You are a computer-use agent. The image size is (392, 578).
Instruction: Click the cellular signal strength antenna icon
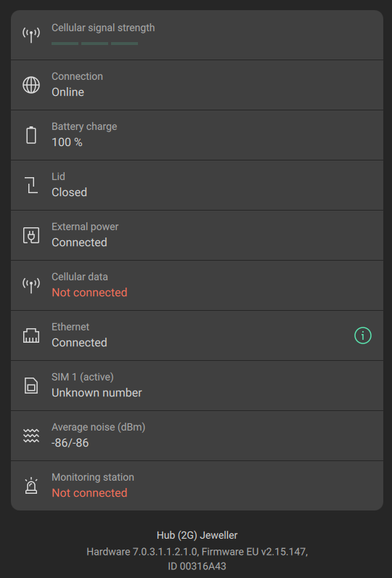tap(31, 35)
